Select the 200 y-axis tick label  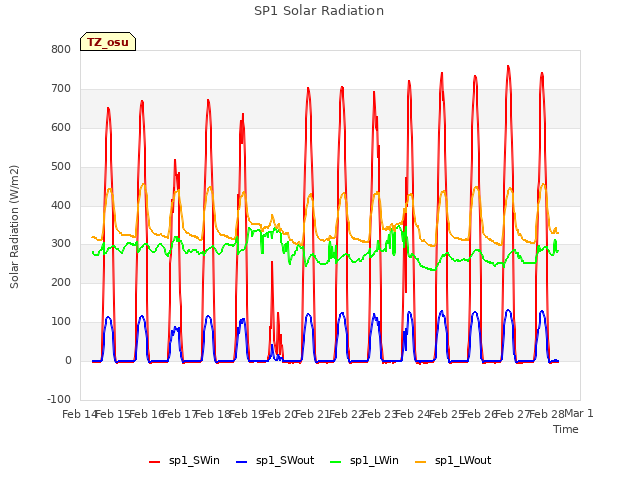(61, 282)
